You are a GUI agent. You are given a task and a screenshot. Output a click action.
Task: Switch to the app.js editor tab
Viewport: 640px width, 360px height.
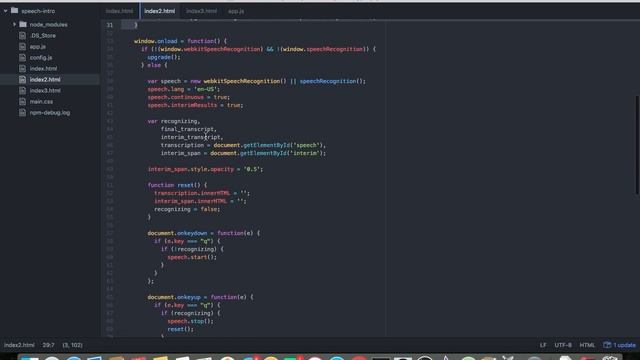point(236,11)
